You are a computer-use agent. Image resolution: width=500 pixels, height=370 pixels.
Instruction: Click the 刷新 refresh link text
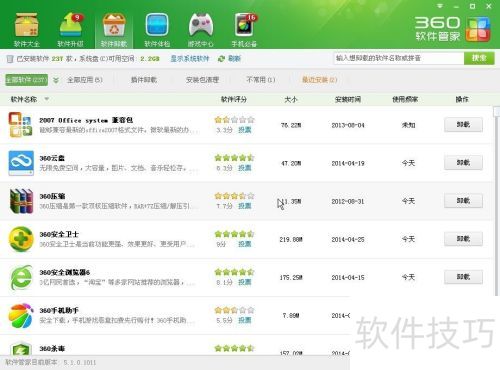point(234,59)
